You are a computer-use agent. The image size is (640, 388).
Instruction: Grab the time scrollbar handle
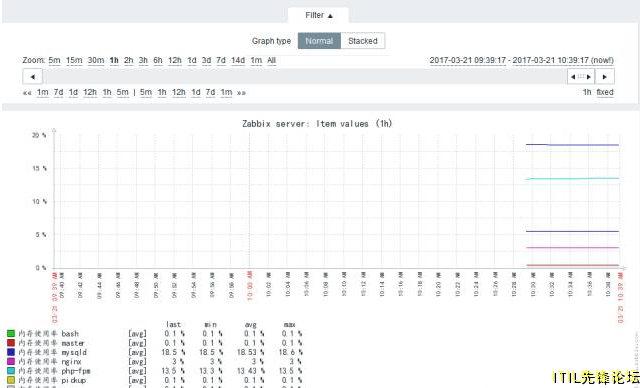click(x=581, y=77)
